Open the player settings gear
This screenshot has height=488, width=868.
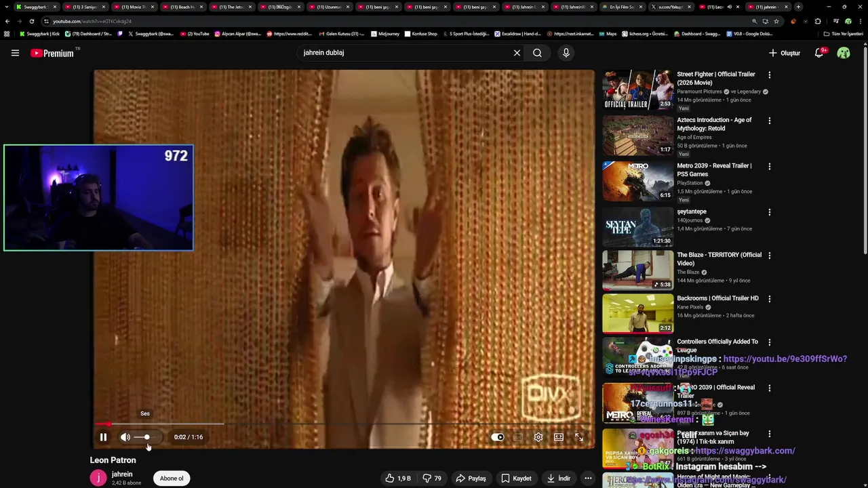pos(538,437)
